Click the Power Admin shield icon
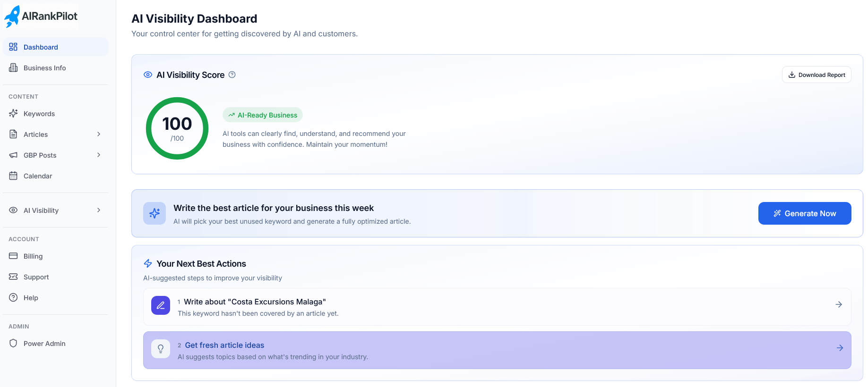 click(13, 344)
